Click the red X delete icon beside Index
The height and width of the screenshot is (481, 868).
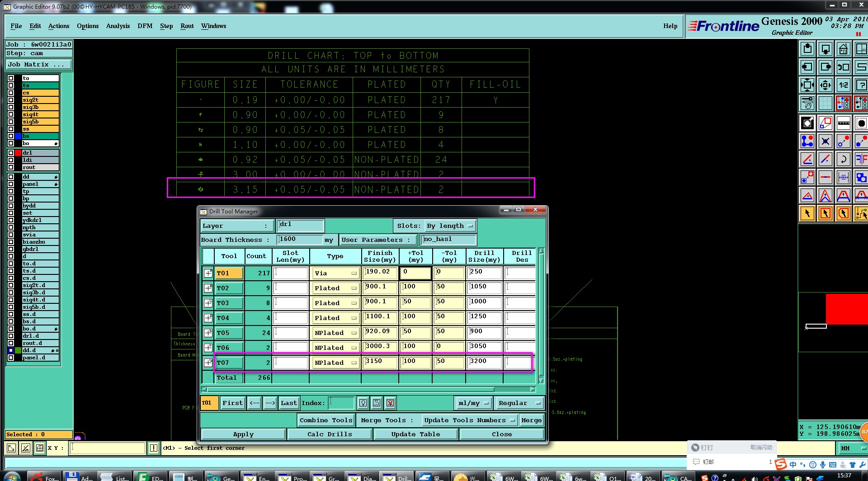tap(390, 403)
